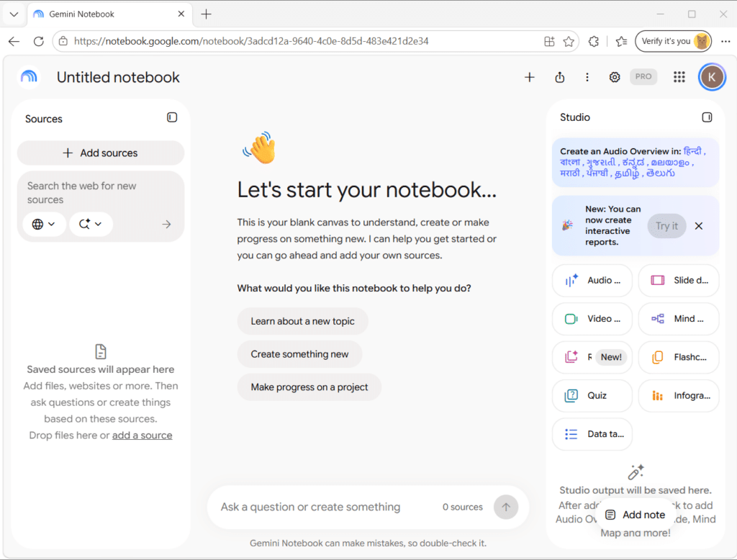The height and width of the screenshot is (560, 737).
Task: Open the Audio Overview language banner
Action: coord(636,162)
